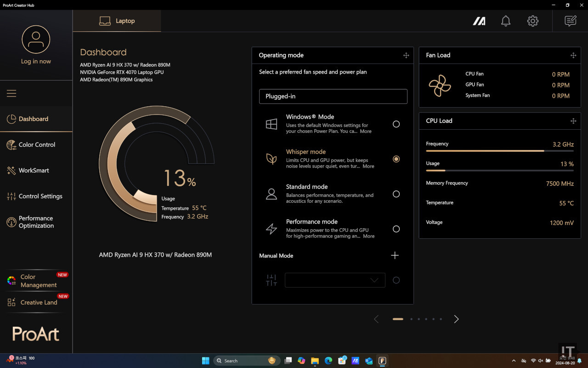This screenshot has width=588, height=368.
Task: Click the Log in now link
Action: point(36,62)
